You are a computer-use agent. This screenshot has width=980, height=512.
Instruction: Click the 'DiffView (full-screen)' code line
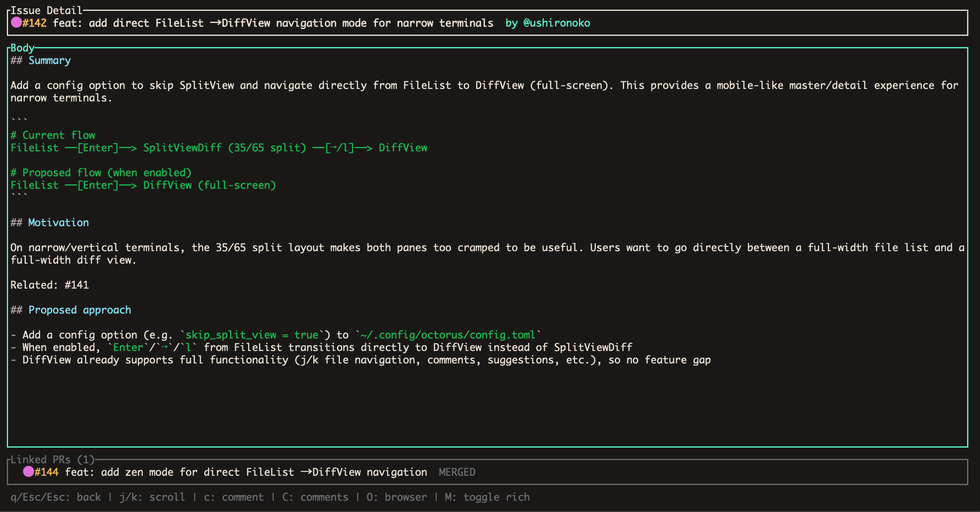(x=210, y=185)
